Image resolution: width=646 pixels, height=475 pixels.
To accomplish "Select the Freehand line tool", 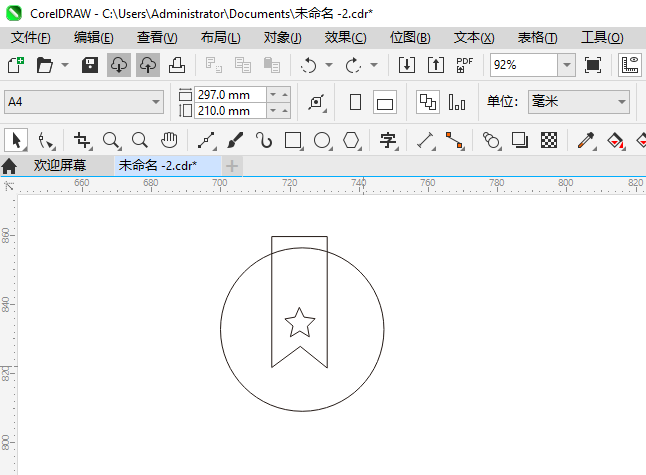I will [x=207, y=140].
